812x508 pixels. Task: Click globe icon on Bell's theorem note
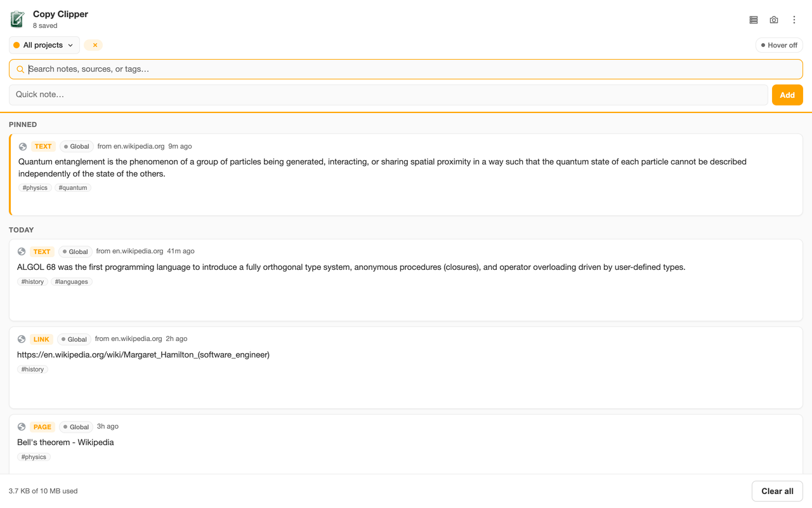tap(22, 427)
